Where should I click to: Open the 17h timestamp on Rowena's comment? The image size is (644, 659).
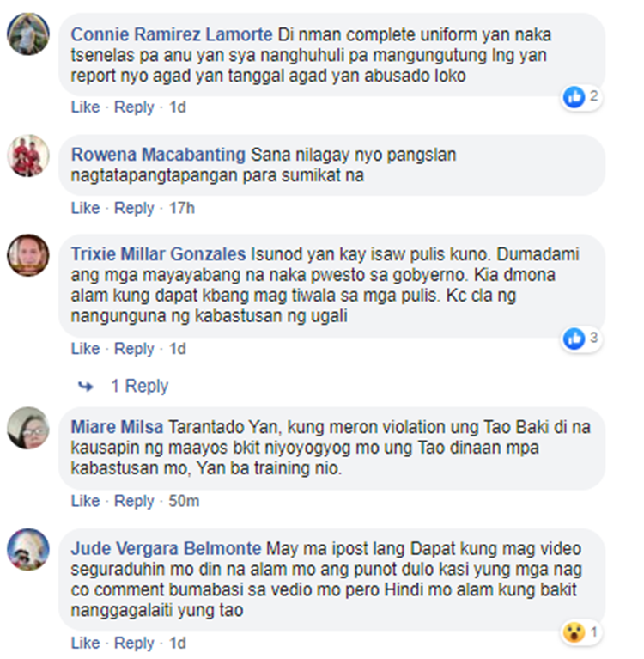point(181,208)
